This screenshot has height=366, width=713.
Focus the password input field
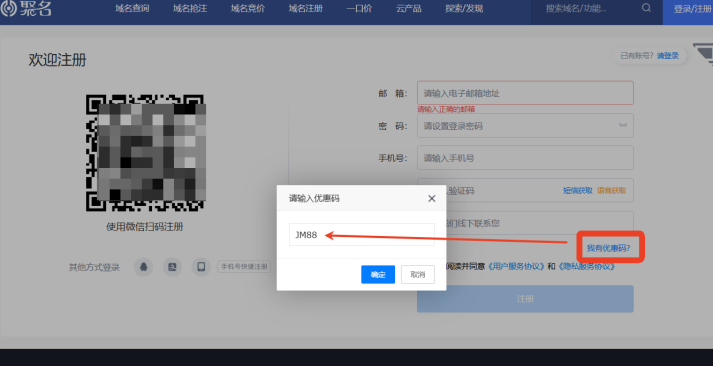coord(525,125)
